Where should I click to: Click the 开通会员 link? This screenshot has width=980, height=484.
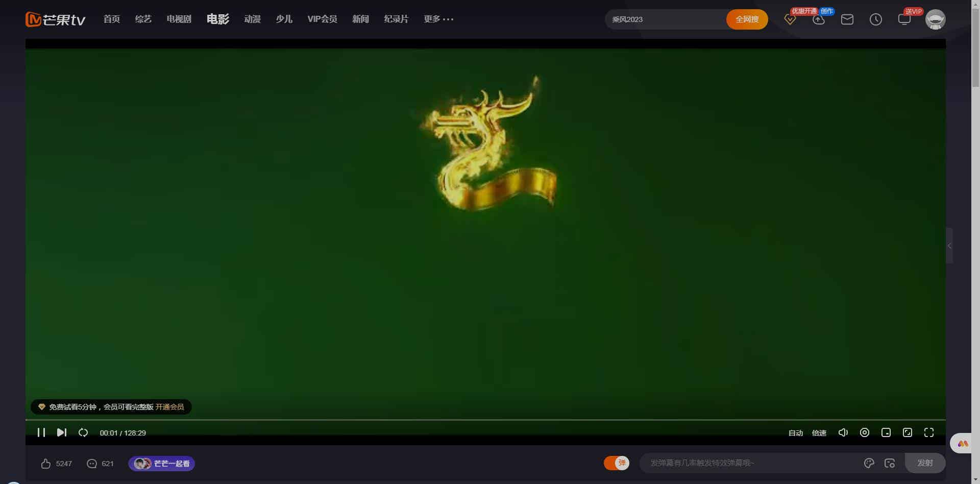(x=169, y=407)
